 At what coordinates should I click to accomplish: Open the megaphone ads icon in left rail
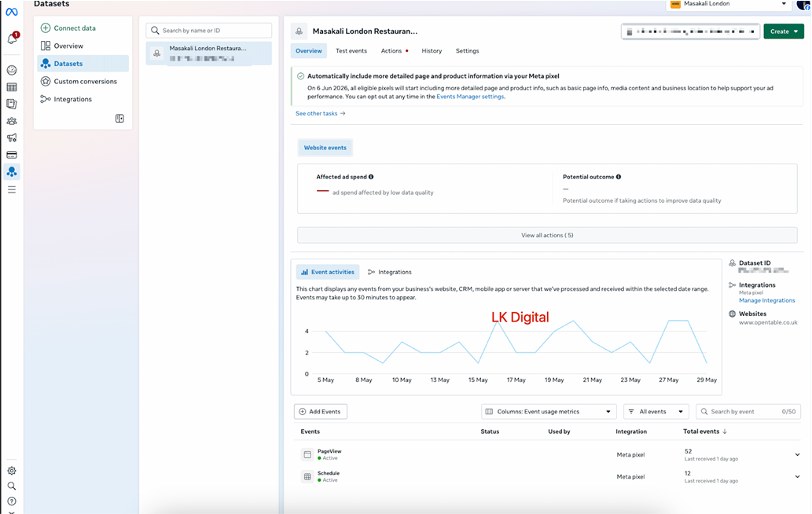pyautogui.click(x=11, y=138)
